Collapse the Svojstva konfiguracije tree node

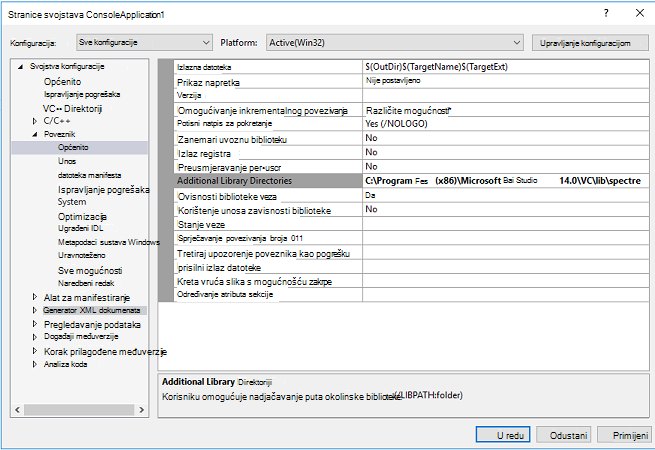click(20, 67)
